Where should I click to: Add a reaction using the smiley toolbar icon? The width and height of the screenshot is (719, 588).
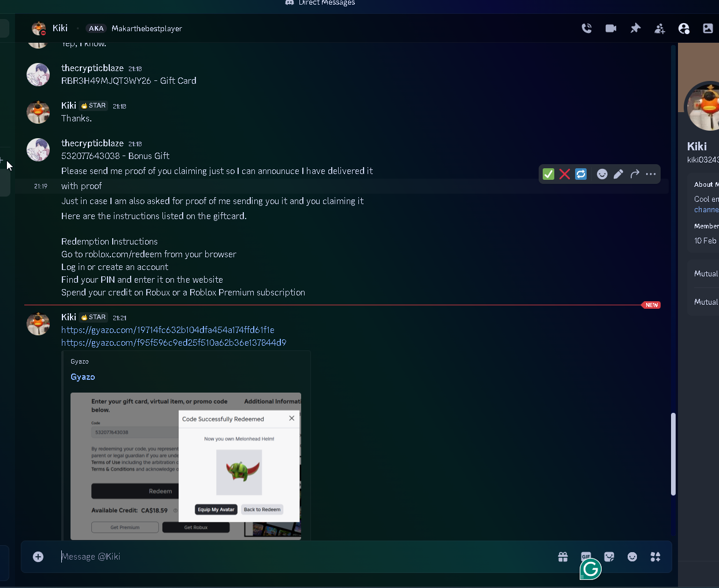tap(602, 174)
